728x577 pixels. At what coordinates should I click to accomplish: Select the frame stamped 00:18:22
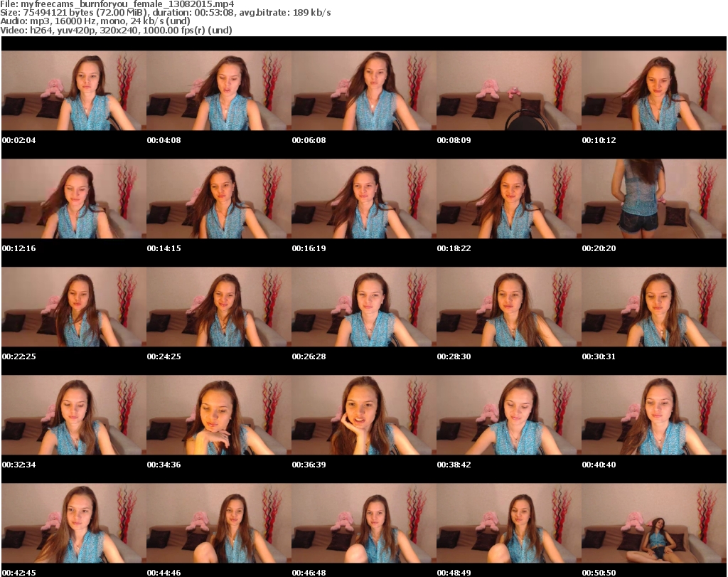coord(508,198)
